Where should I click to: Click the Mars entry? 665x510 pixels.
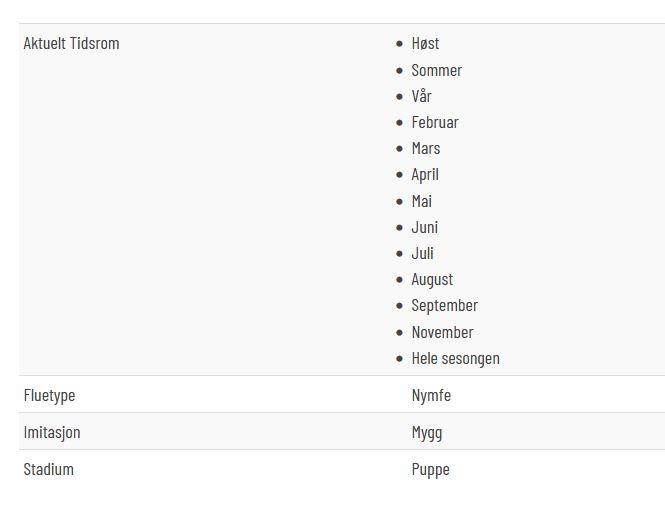point(426,148)
